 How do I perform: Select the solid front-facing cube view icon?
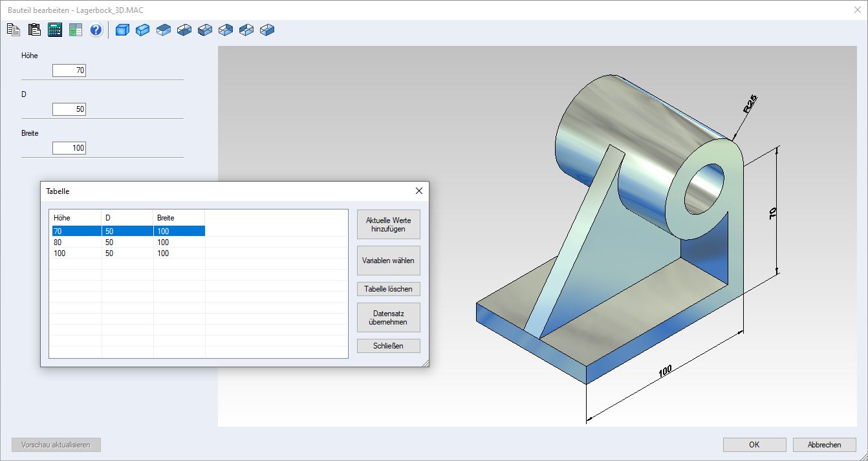pyautogui.click(x=122, y=30)
